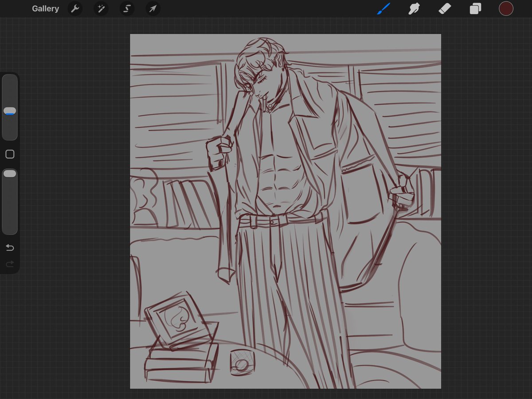Undo the last stroke
The height and width of the screenshot is (399, 532).
pyautogui.click(x=10, y=248)
